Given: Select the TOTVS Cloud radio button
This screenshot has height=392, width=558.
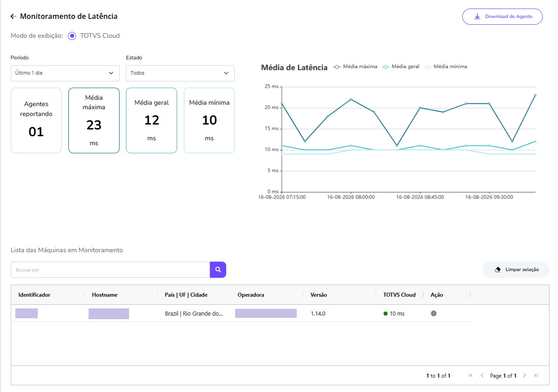Looking at the screenshot, I should 72,36.
